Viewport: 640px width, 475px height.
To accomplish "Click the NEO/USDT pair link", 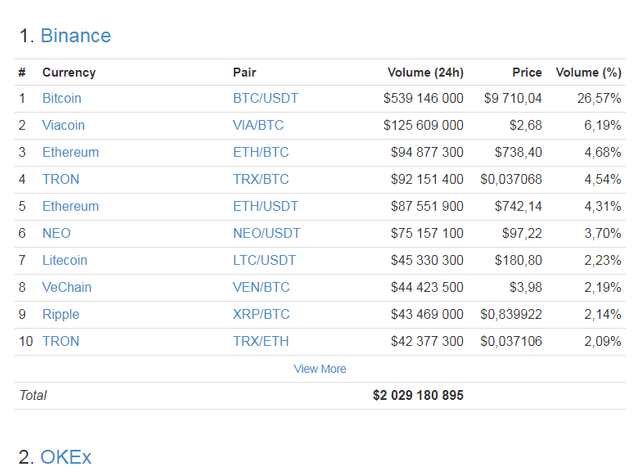I will (266, 233).
